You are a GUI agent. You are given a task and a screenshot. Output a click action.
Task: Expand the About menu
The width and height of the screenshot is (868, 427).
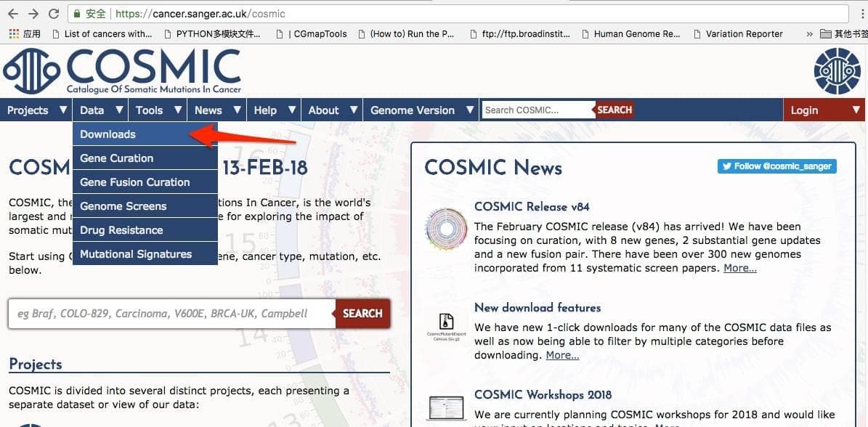[332, 110]
